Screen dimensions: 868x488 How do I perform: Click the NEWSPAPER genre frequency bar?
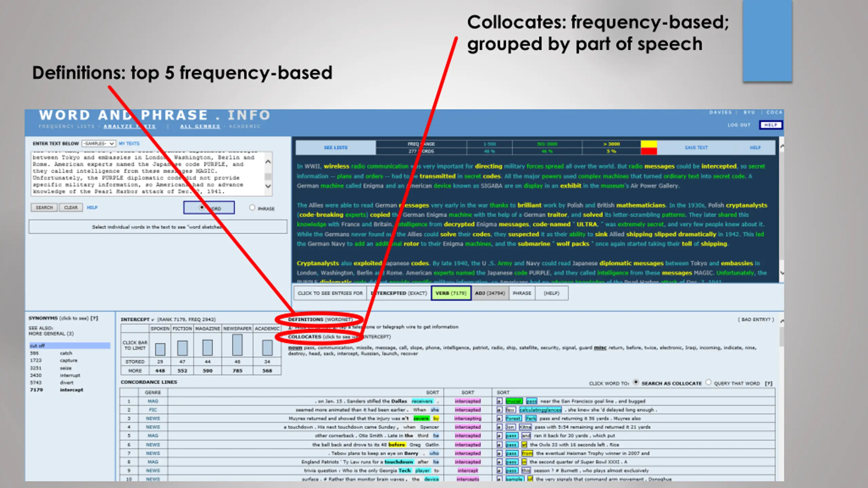237,345
